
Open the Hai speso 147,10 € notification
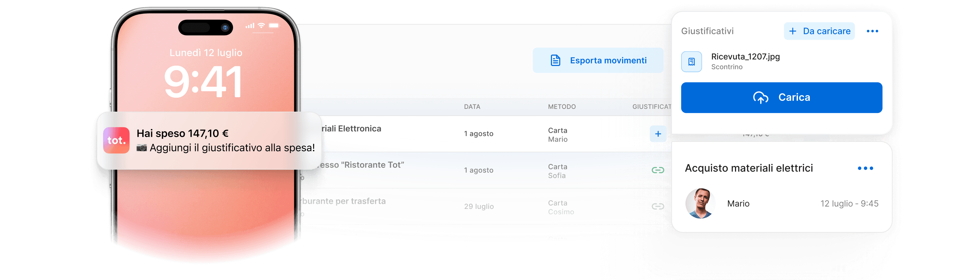pyautogui.click(x=209, y=141)
